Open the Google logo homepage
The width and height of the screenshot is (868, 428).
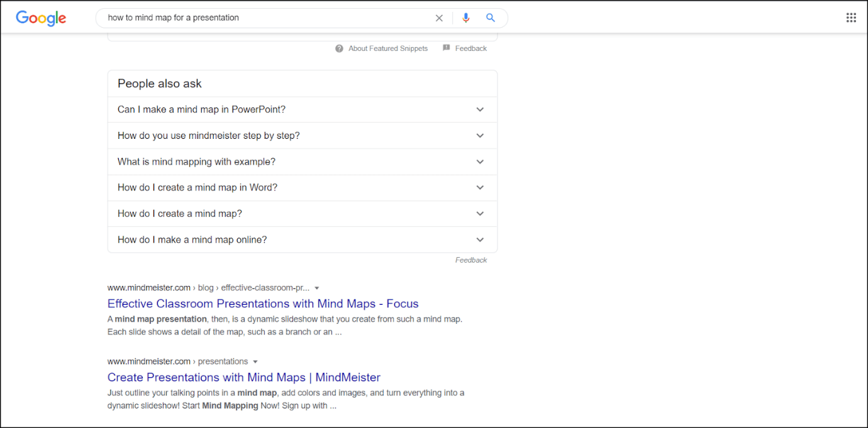[x=41, y=18]
